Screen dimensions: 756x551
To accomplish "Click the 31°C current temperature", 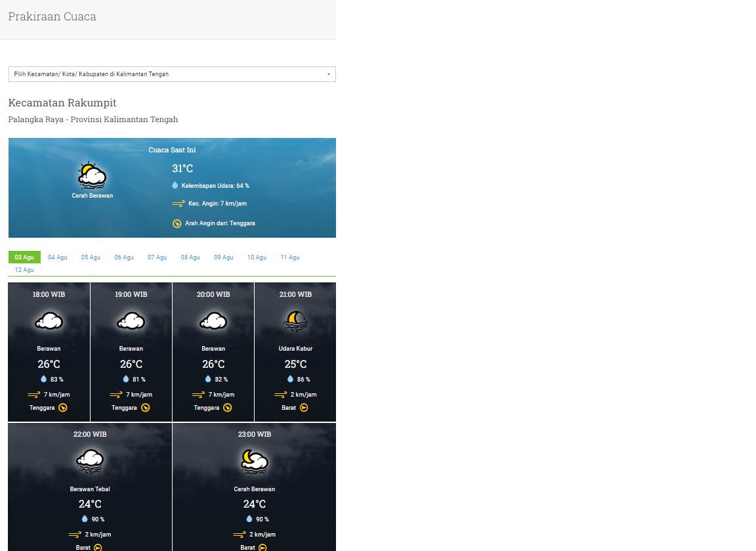I will (x=182, y=168).
